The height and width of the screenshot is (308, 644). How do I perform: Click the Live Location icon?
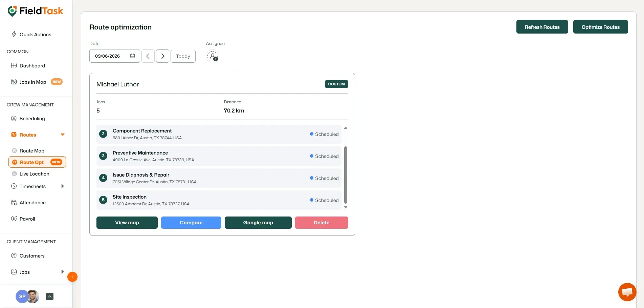[14, 173]
